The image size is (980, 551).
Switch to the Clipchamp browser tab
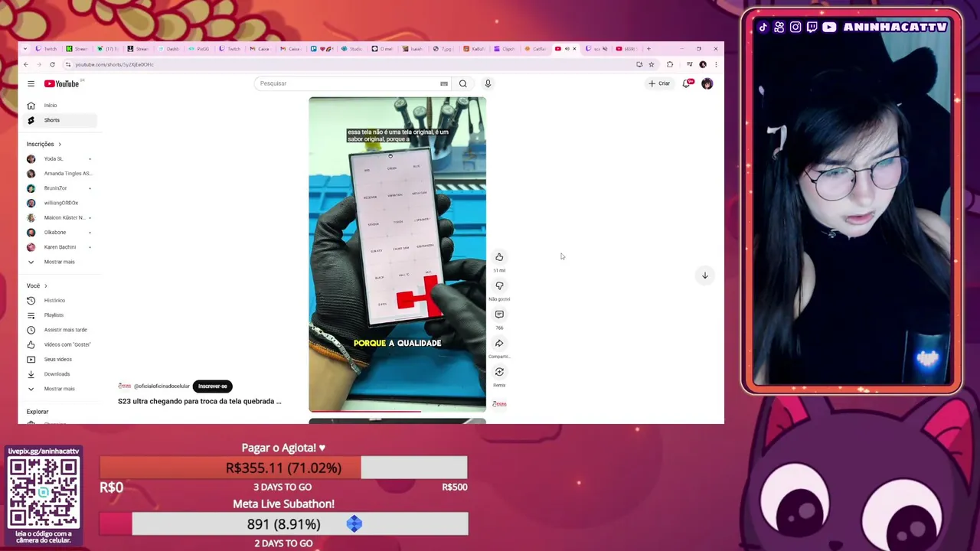tap(505, 49)
